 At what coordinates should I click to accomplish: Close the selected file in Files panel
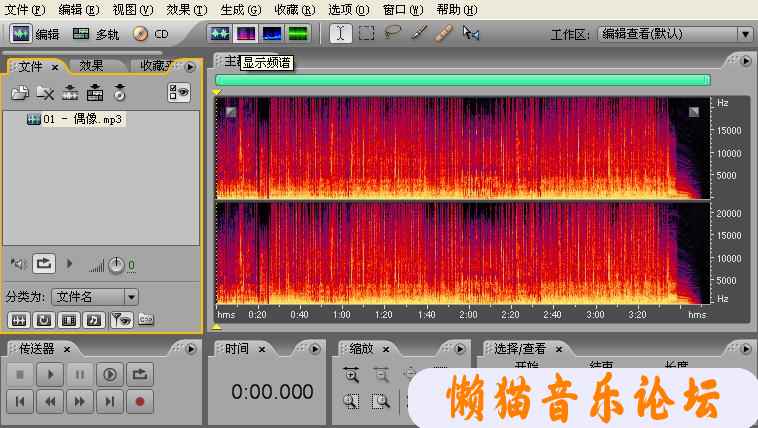[x=45, y=92]
